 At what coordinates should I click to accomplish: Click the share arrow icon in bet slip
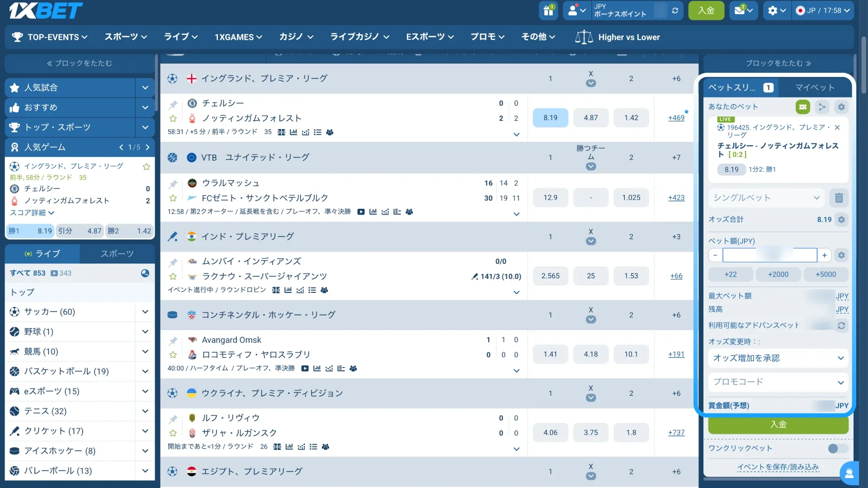[x=822, y=107]
